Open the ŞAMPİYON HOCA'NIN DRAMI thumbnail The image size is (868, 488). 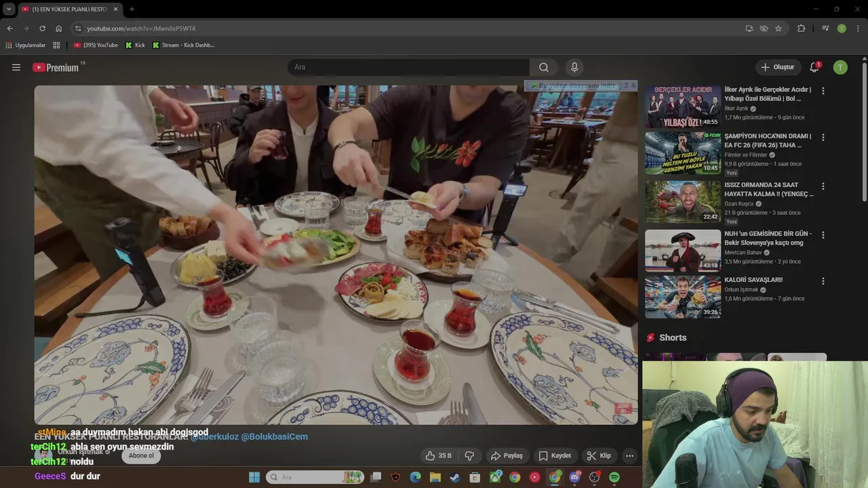pos(683,152)
